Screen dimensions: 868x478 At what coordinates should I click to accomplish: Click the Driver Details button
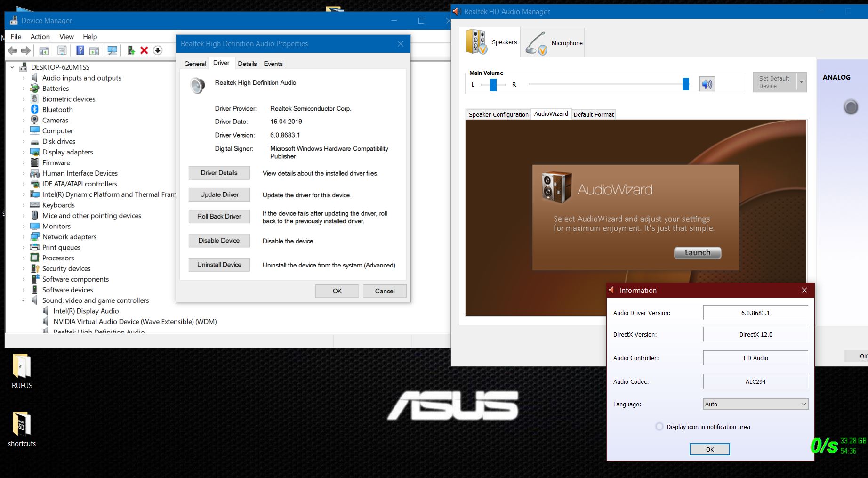pyautogui.click(x=219, y=173)
